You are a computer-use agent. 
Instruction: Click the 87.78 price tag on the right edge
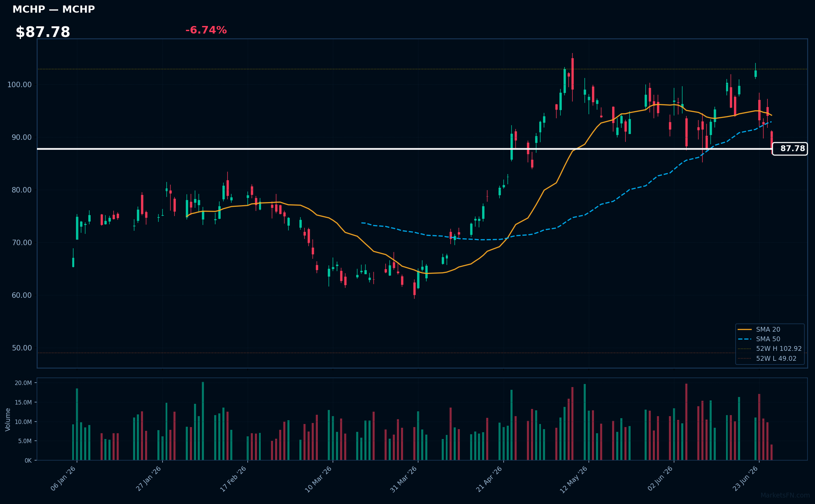click(790, 149)
